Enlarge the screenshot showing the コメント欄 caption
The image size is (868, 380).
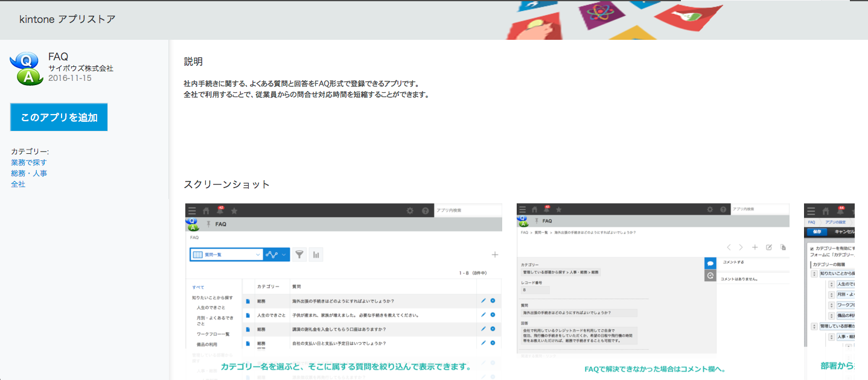click(653, 291)
